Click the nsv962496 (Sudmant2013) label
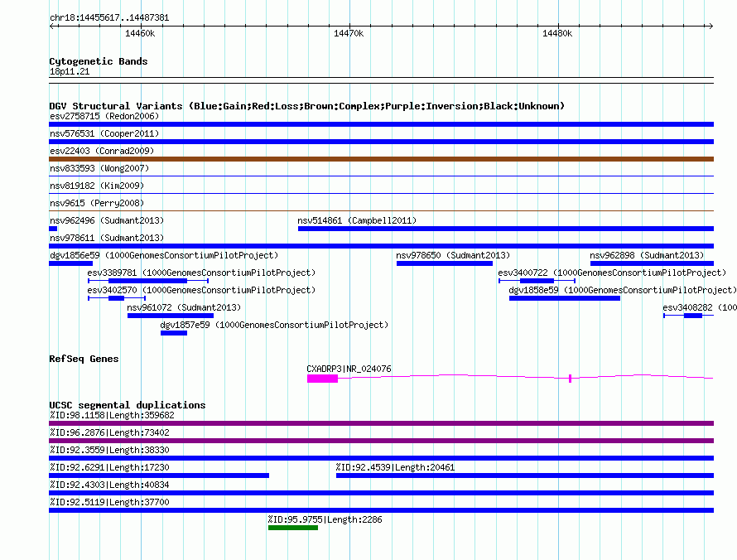The height and width of the screenshot is (560, 737). coord(107,220)
